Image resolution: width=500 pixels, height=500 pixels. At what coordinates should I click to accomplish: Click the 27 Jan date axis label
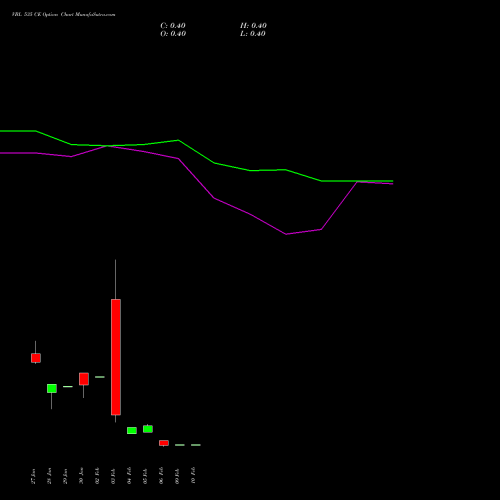(33, 476)
